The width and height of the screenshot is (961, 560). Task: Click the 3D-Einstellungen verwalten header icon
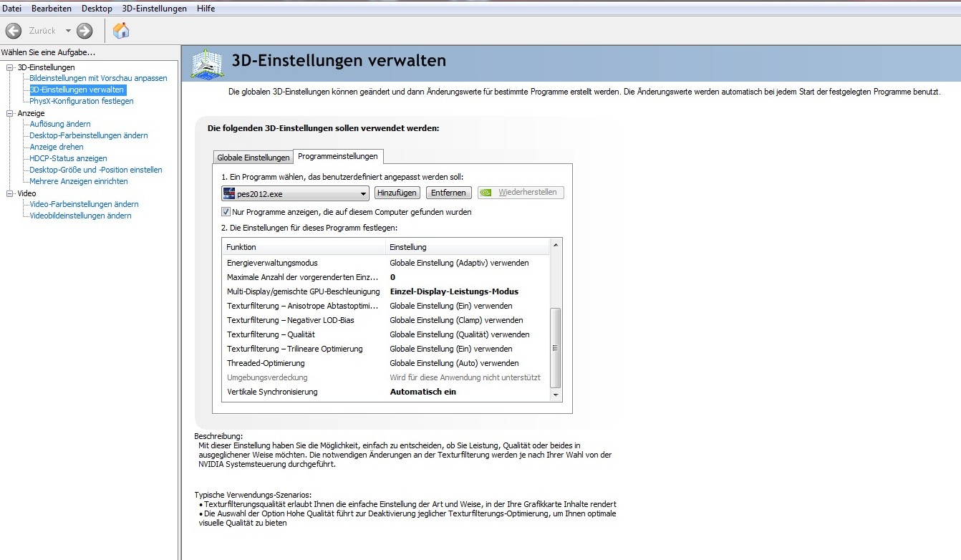click(x=207, y=64)
